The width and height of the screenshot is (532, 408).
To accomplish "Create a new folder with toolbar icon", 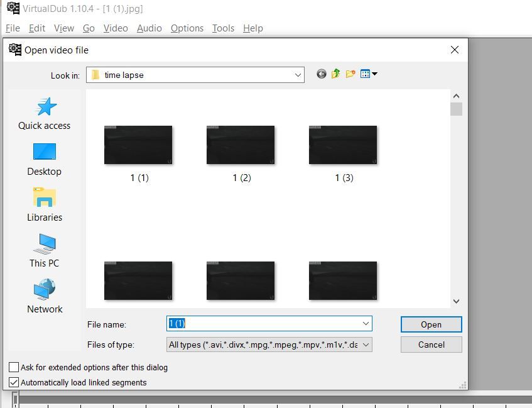I will (x=350, y=74).
